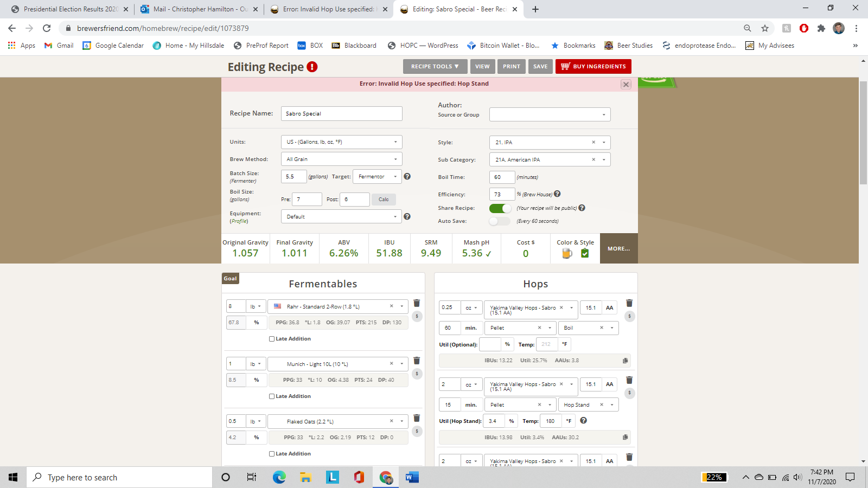Open the Author Source or Group dropdown
868x488 pixels.
[x=550, y=114]
